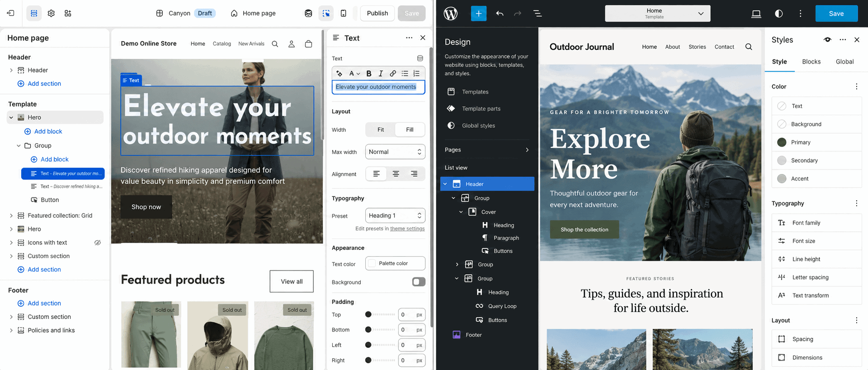Viewport: 868px width, 370px height.
Task: Switch to the Global tab in Styles
Action: pyautogui.click(x=844, y=62)
